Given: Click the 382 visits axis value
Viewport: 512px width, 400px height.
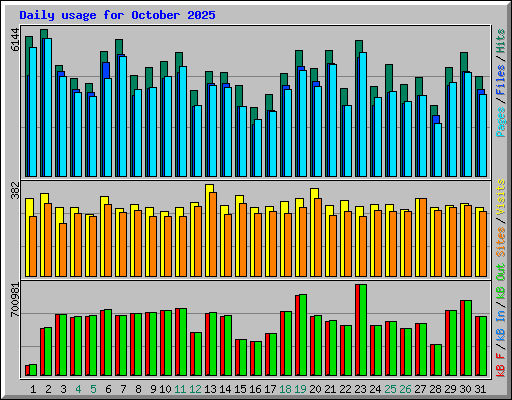Looking at the screenshot, I should [x=15, y=191].
